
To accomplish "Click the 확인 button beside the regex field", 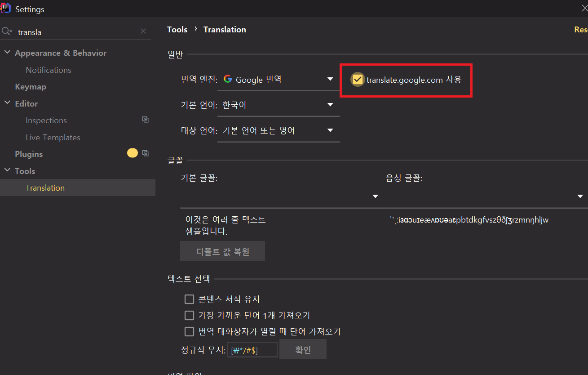I will pos(303,349).
